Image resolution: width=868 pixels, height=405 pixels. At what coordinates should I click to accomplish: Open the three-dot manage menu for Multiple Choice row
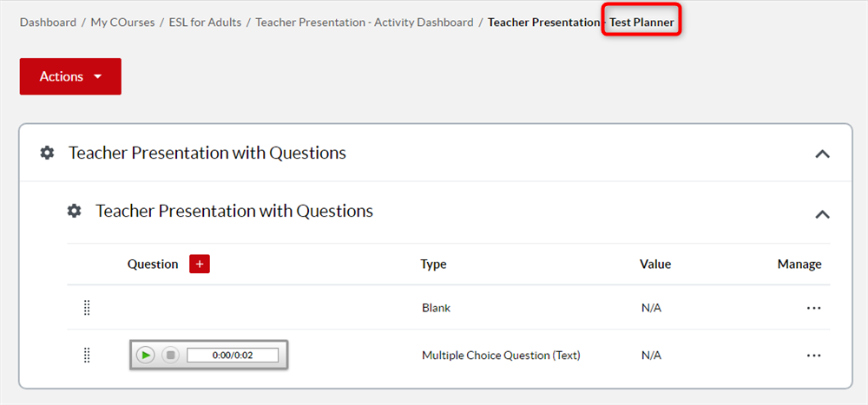point(813,355)
